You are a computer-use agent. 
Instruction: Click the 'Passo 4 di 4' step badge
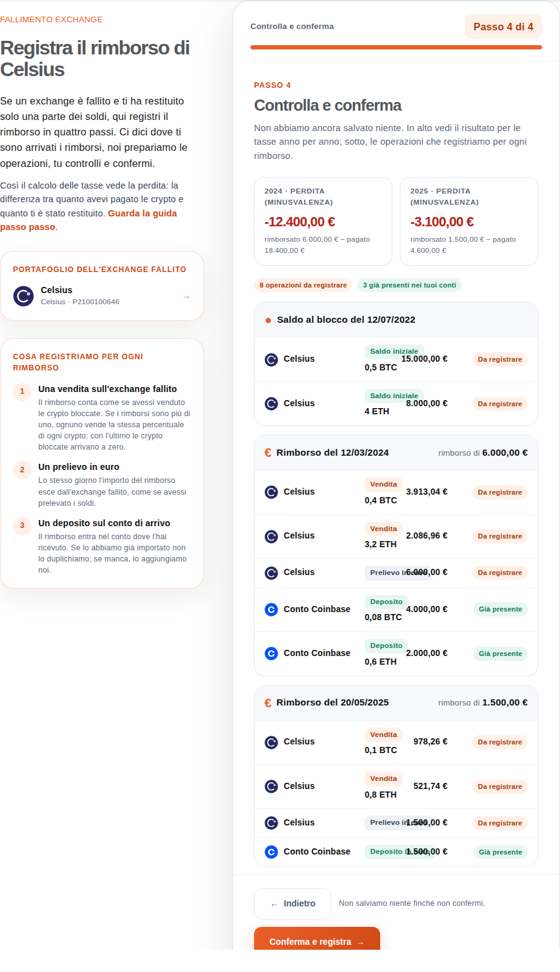point(503,27)
